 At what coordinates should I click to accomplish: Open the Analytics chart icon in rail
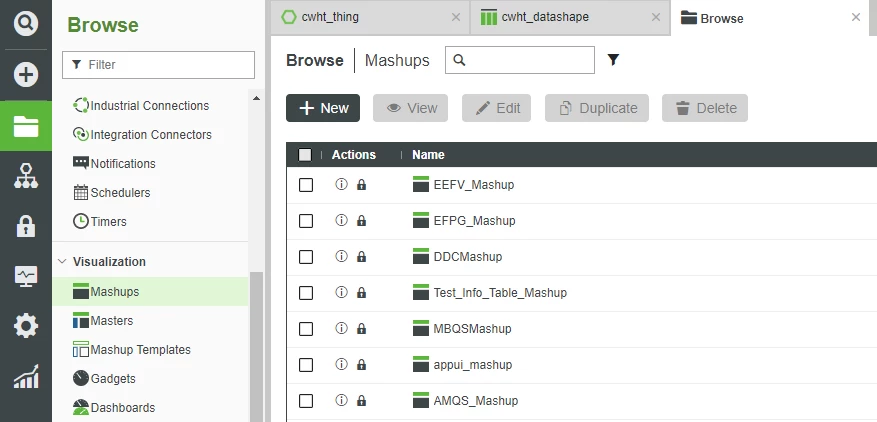[26, 377]
